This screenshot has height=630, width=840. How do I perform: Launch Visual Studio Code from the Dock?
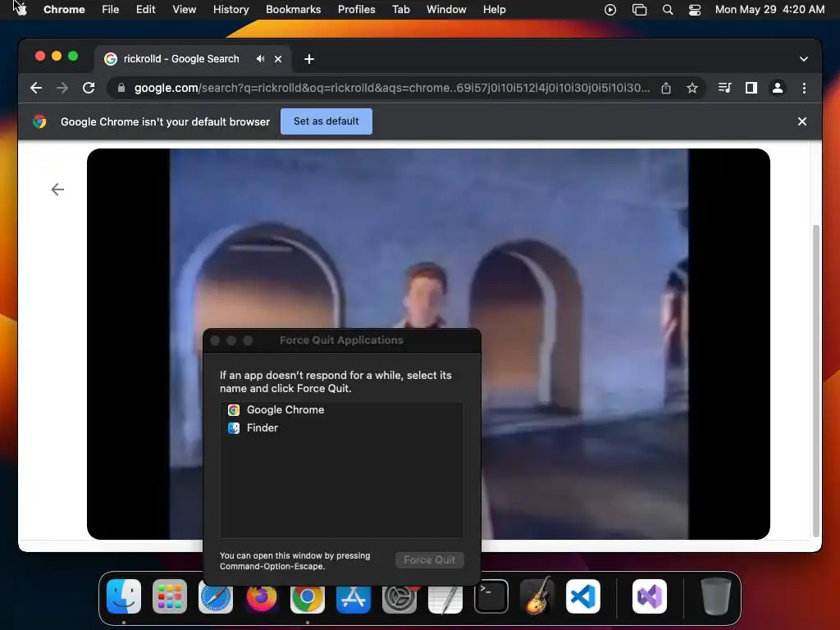point(583,596)
